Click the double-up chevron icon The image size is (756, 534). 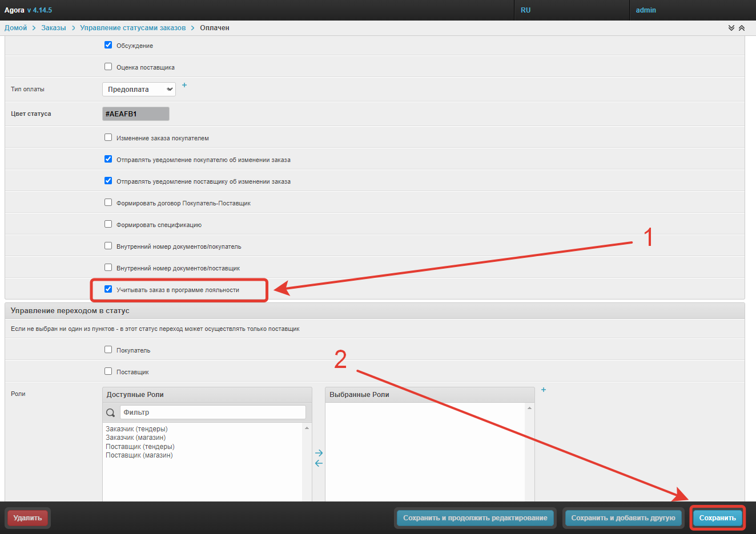point(742,28)
